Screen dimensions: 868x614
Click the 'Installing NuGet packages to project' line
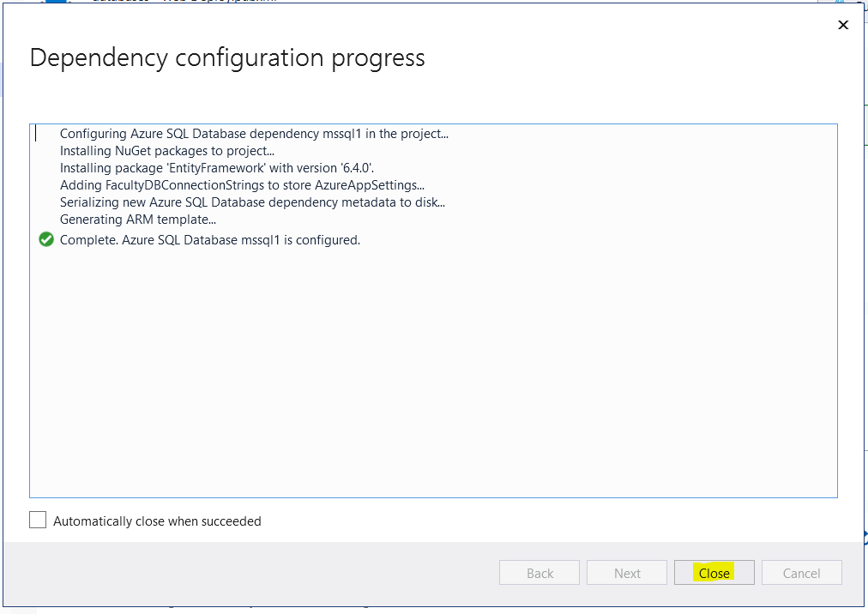point(167,151)
